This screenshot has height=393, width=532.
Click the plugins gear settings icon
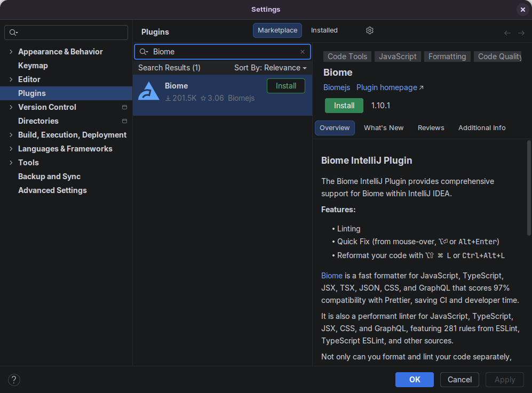[370, 30]
